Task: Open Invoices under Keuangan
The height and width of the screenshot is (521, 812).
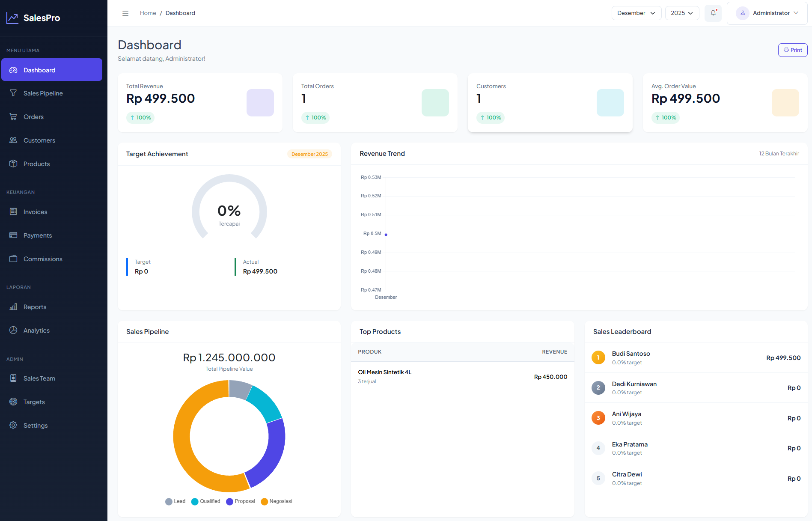Action: 35,211
